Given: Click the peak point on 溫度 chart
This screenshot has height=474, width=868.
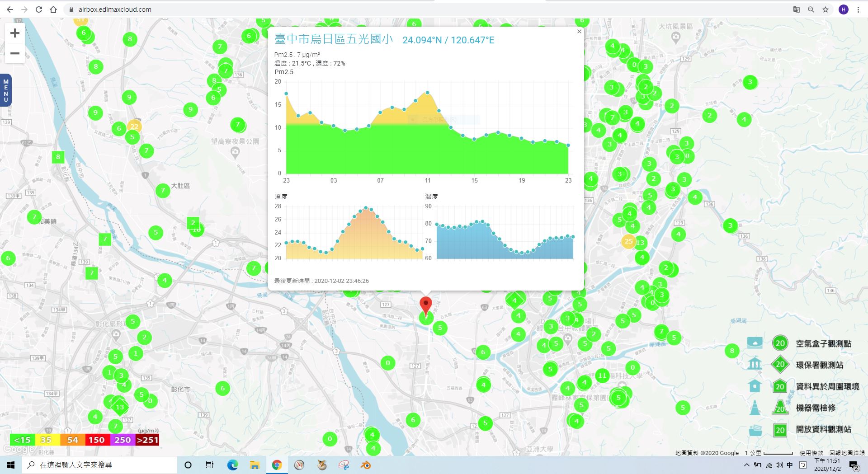Looking at the screenshot, I should click(x=366, y=207).
